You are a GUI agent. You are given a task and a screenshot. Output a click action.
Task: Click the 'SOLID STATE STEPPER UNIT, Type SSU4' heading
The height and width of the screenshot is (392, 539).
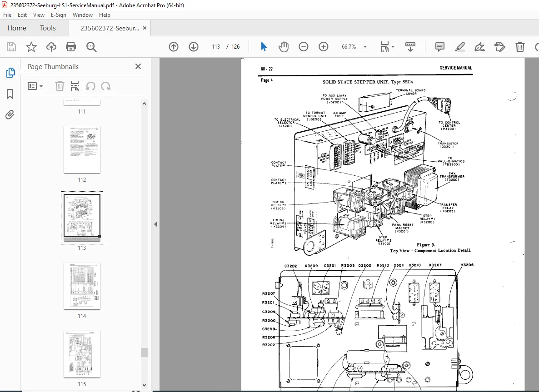click(368, 82)
